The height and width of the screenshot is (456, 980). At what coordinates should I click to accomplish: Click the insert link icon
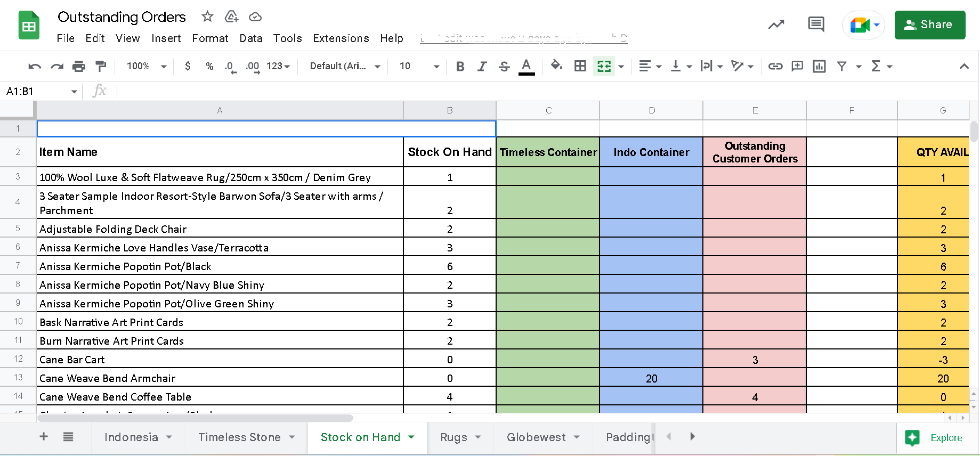point(775,66)
